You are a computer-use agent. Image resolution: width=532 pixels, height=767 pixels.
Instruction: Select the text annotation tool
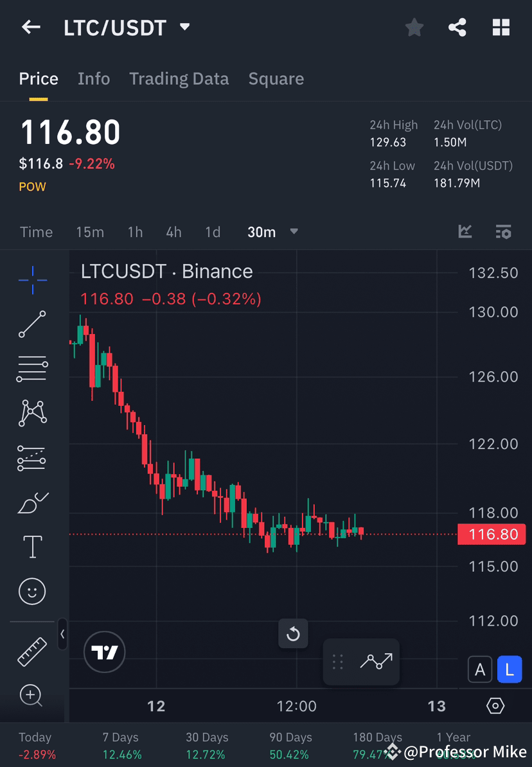pyautogui.click(x=32, y=546)
